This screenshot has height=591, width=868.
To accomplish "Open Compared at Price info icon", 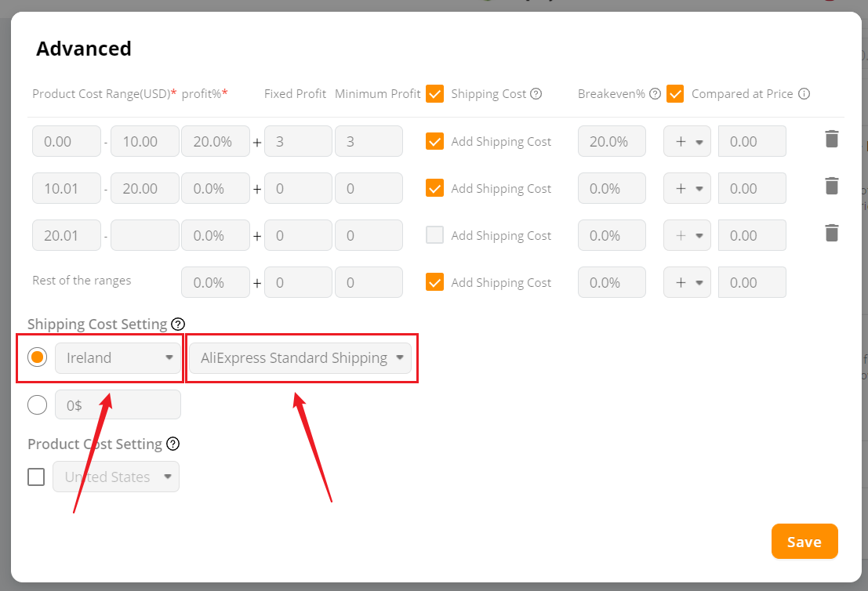I will click(804, 93).
